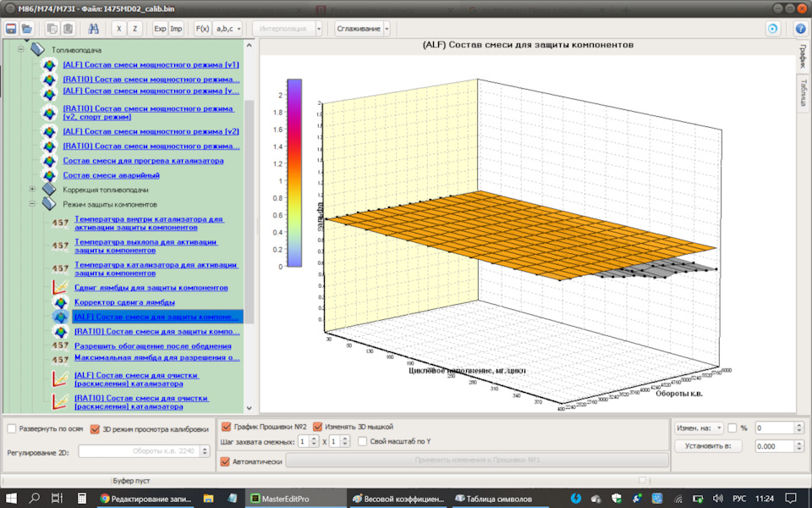812x508 pixels.
Task: Click icon beside [ALF] Состав смеси мощностного режима (v1)
Action: click(49, 65)
